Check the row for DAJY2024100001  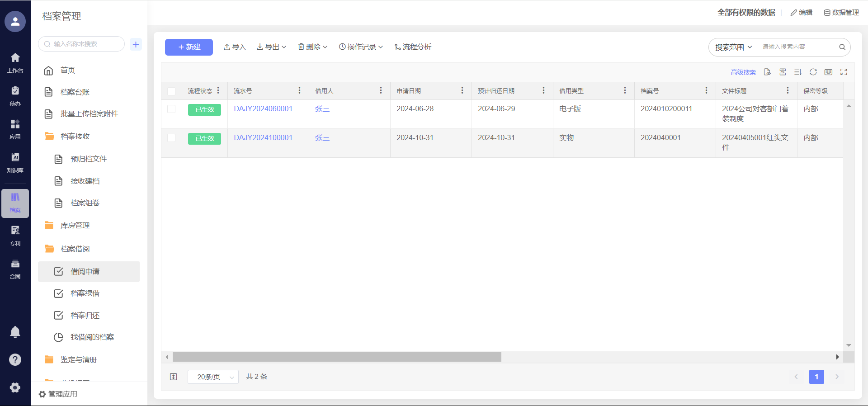pos(171,138)
